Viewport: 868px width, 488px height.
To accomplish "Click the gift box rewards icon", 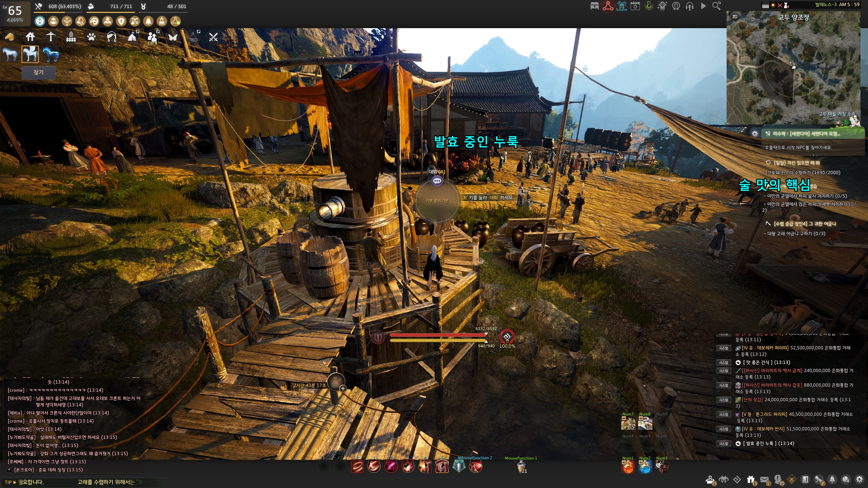I will (x=750, y=479).
